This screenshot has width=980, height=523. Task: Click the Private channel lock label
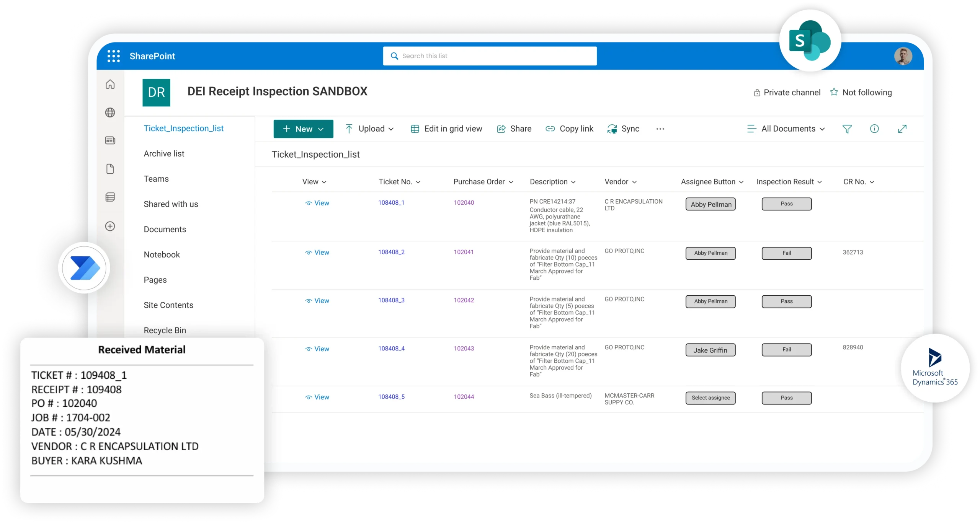pos(787,93)
